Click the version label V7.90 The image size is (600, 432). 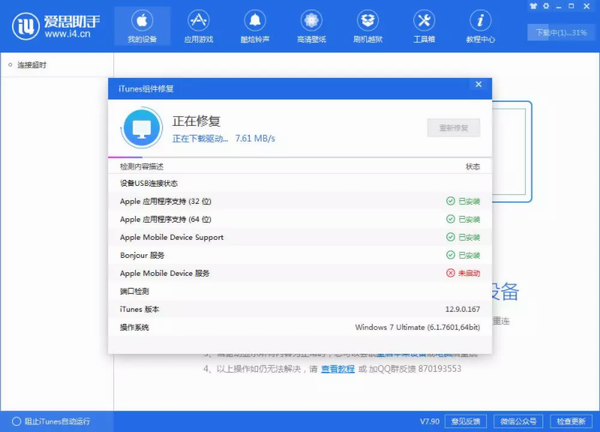click(429, 421)
